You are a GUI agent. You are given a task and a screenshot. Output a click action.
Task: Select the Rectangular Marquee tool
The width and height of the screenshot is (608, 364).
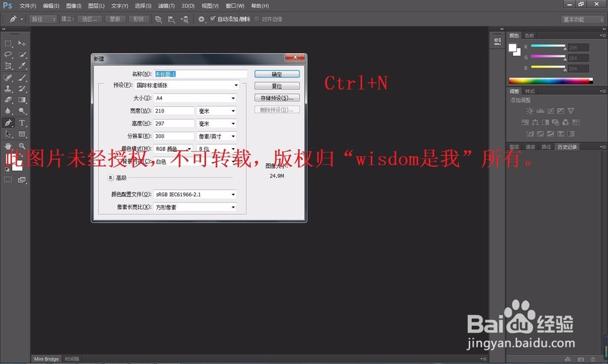coord(8,43)
